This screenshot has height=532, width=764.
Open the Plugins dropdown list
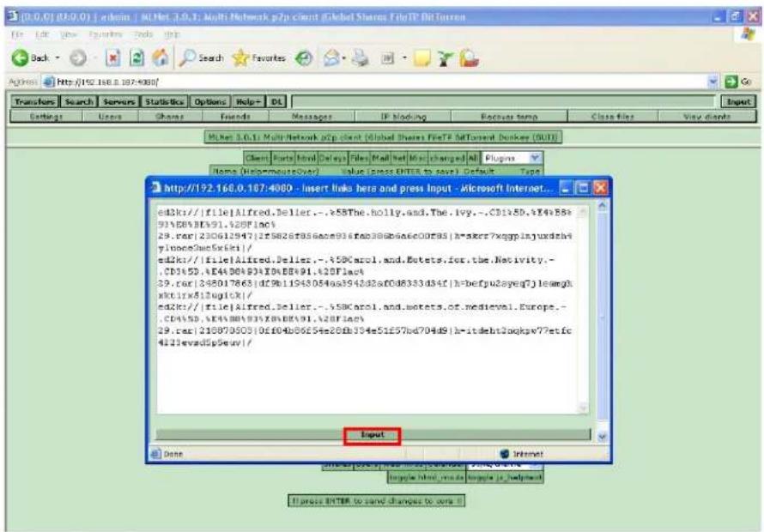tap(512, 158)
